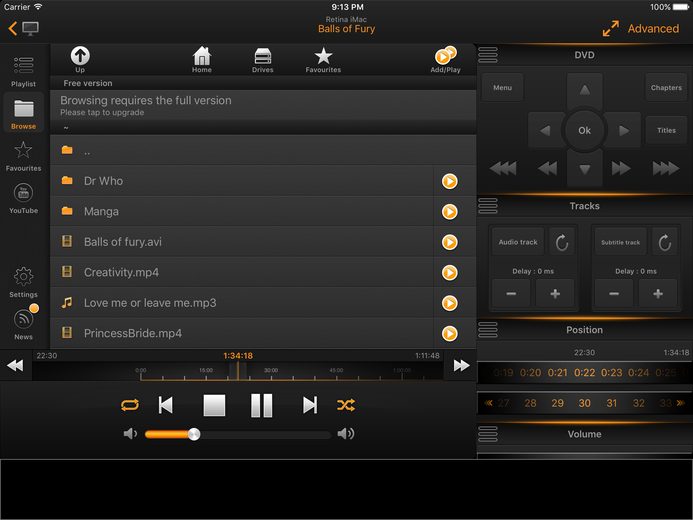Click the DVD triple rewind button
Viewport: 693px width, 520px height.
503,168
